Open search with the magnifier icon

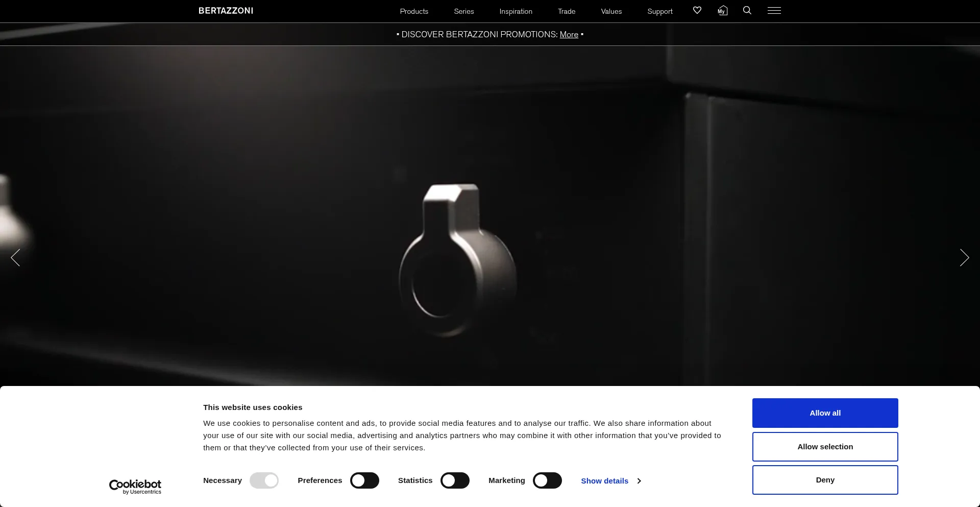click(x=747, y=10)
